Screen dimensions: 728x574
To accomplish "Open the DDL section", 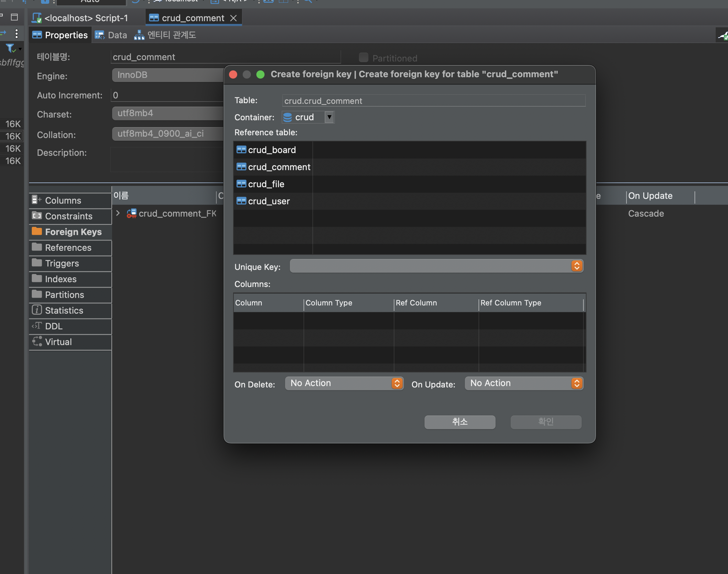I will click(54, 326).
